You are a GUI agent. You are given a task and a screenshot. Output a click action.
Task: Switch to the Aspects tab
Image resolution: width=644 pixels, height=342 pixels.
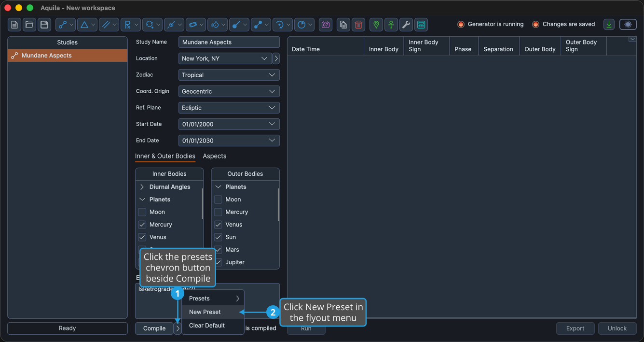[x=215, y=156]
